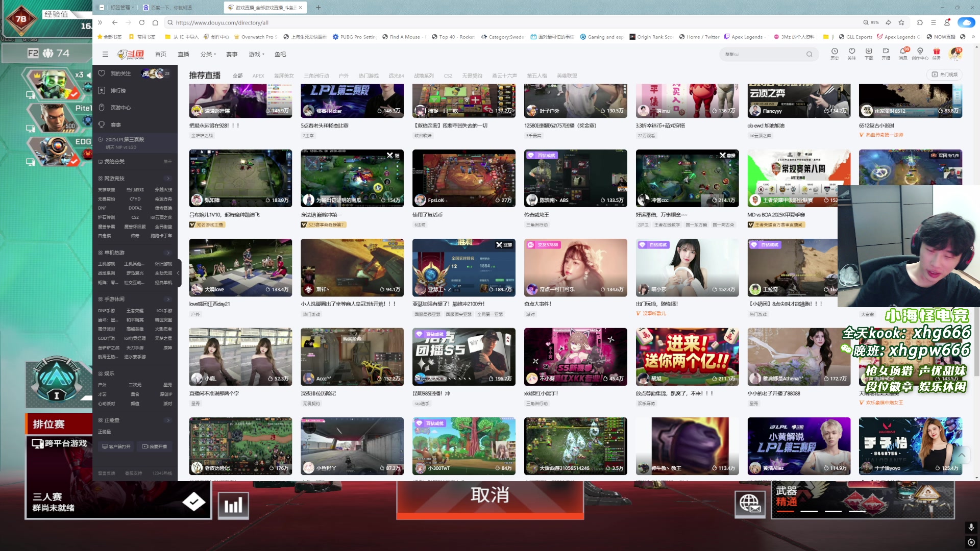980x551 pixels.
Task: Go back using the browser back arrow
Action: [x=114, y=22]
